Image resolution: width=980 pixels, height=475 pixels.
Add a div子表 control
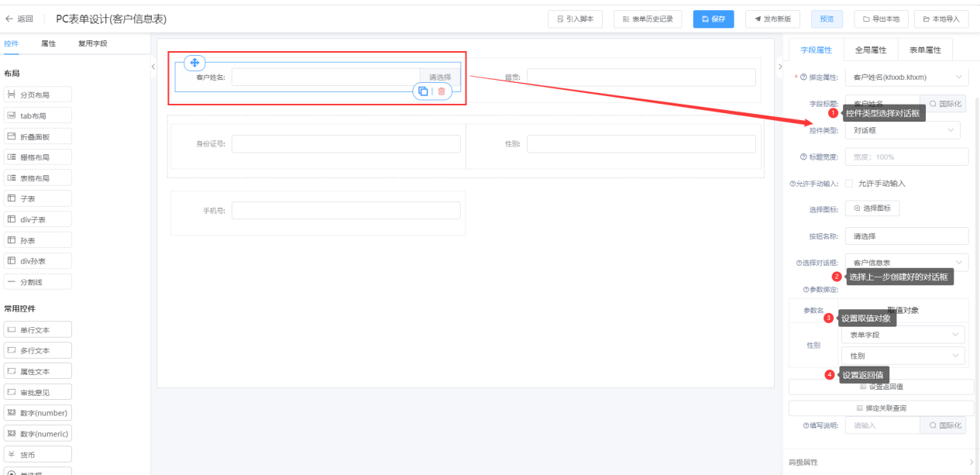click(38, 219)
